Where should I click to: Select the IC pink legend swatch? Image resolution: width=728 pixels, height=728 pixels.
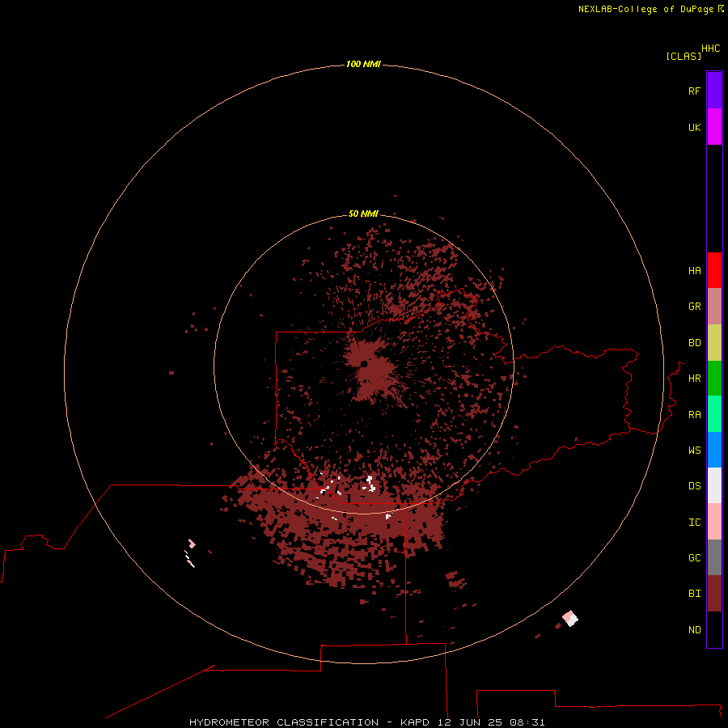coord(714,522)
